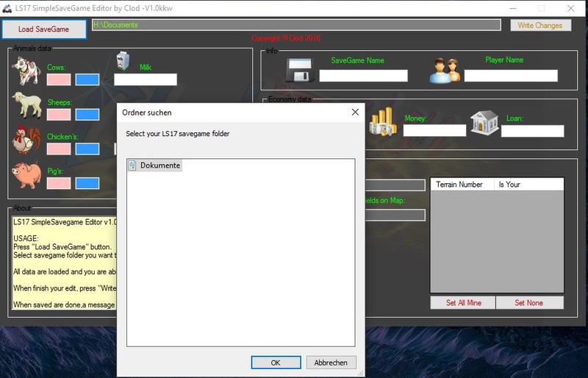Click the Player Name people icon
This screenshot has height=378, width=588.
click(x=445, y=71)
